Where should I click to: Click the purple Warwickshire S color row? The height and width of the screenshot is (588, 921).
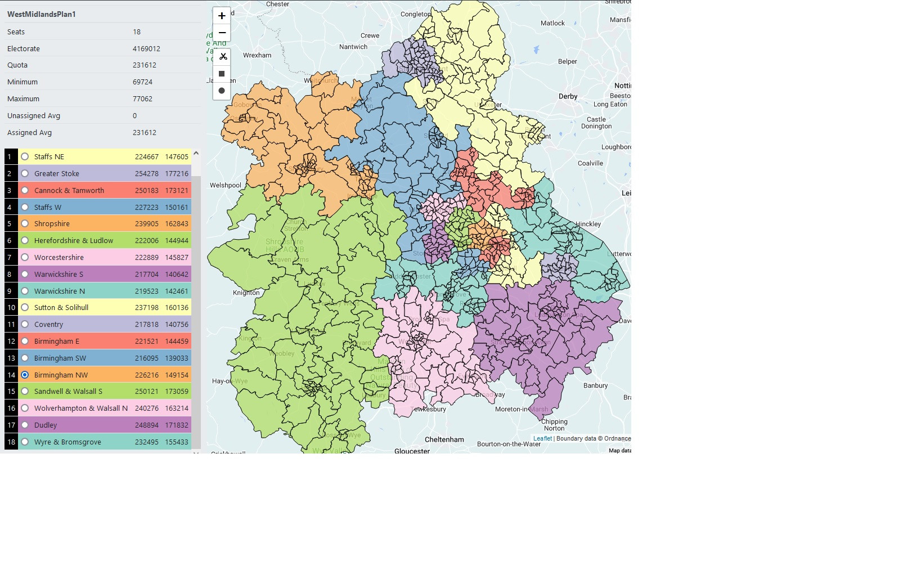pyautogui.click(x=105, y=274)
